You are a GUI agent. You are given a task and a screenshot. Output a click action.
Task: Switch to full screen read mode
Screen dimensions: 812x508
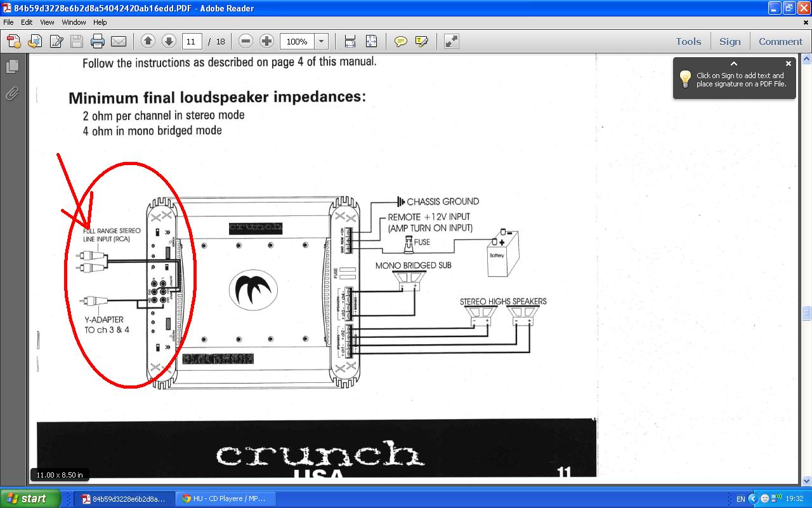451,41
